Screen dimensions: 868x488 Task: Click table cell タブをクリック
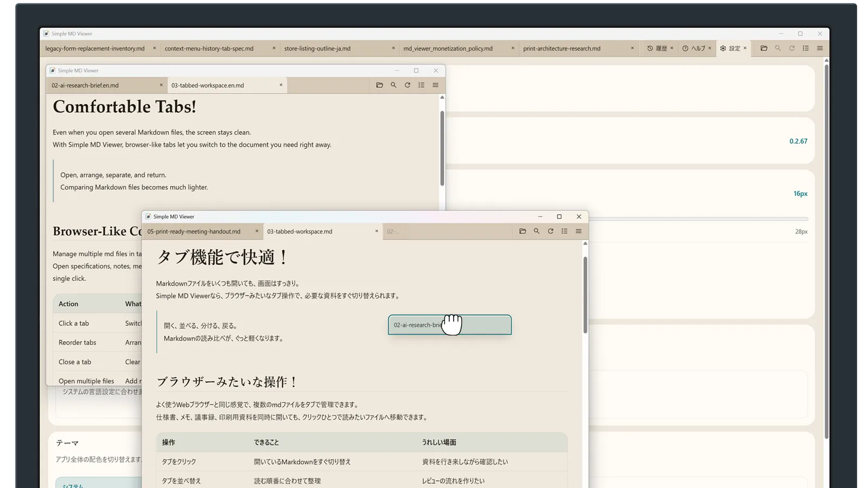(x=178, y=462)
